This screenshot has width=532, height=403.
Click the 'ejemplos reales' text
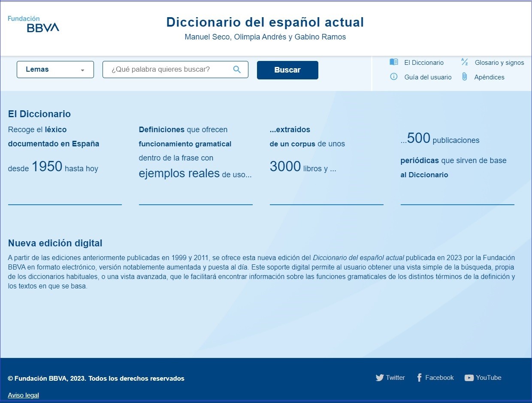[x=179, y=173]
